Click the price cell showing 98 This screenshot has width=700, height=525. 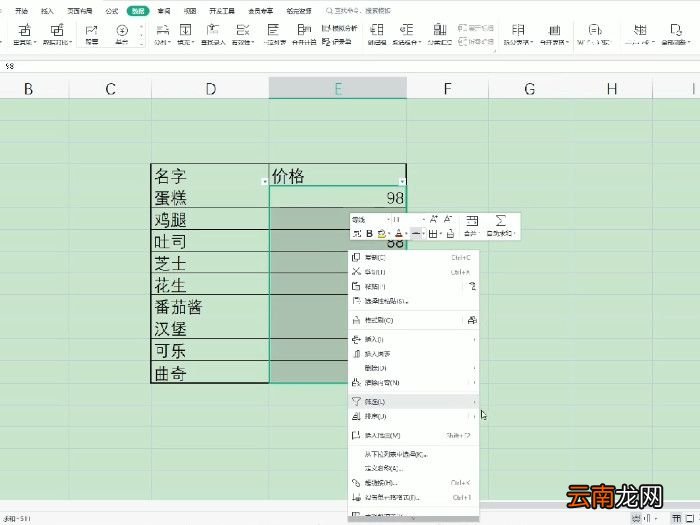click(x=338, y=197)
